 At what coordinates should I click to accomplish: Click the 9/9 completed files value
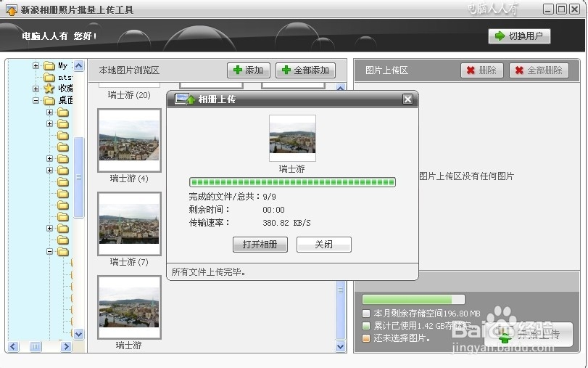click(269, 197)
